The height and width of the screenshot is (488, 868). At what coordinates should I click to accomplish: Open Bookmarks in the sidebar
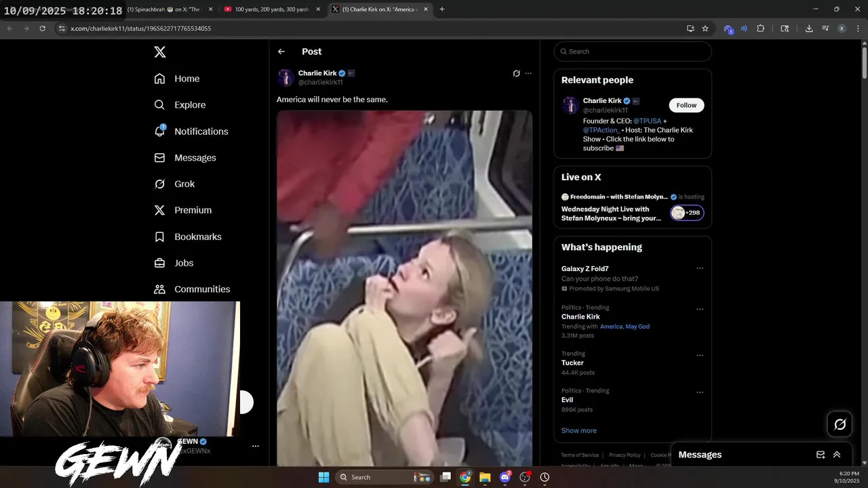click(x=188, y=237)
